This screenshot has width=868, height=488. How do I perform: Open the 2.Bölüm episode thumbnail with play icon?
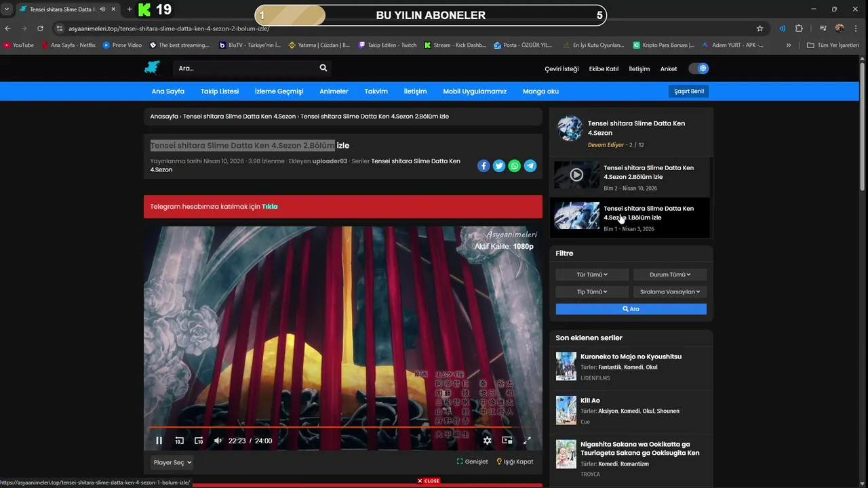pyautogui.click(x=576, y=175)
